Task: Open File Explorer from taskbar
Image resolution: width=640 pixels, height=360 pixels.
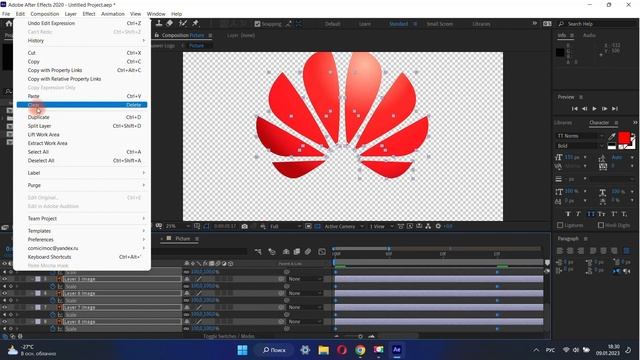Action: coord(324,350)
